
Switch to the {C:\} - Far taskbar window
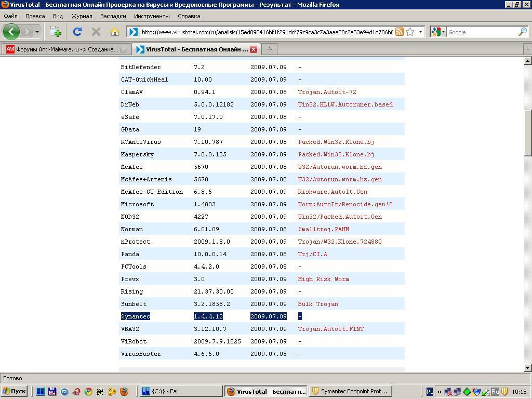180,391
